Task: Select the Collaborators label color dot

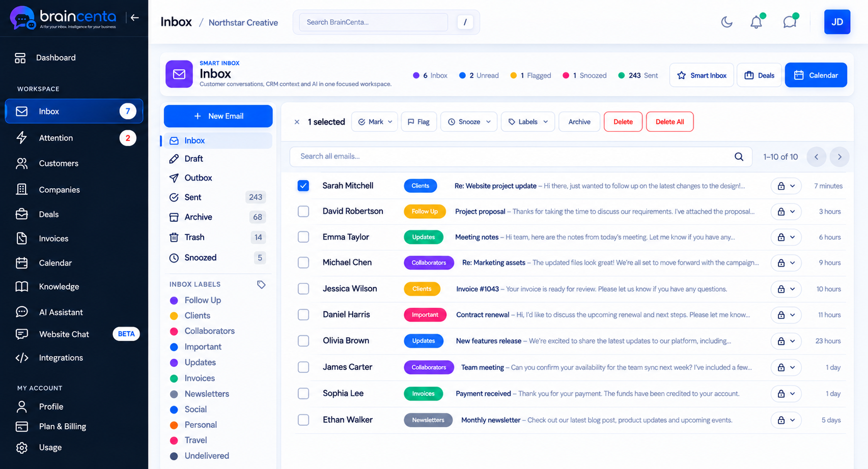Action: pos(174,331)
